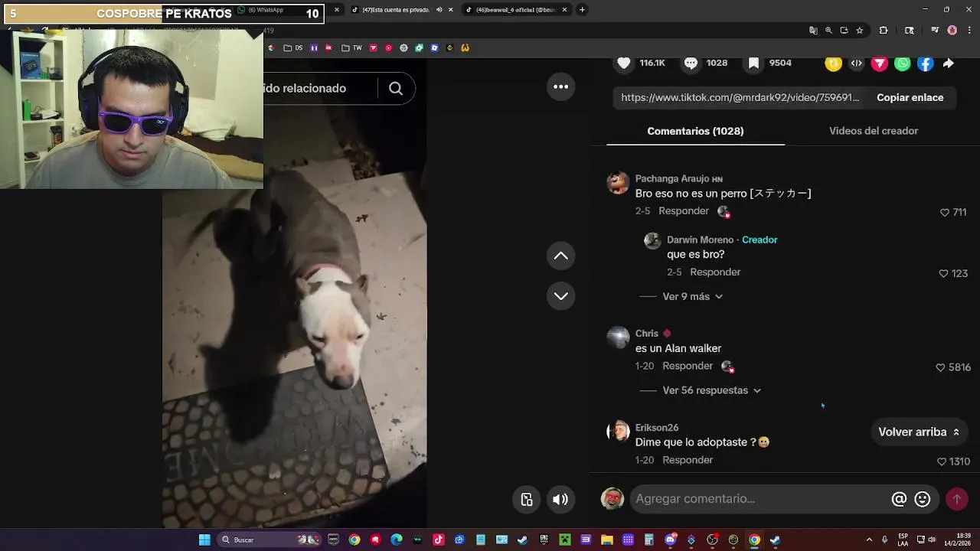The width and height of the screenshot is (980, 551).
Task: Open the TW bookmarks folder
Action: click(x=351, y=47)
